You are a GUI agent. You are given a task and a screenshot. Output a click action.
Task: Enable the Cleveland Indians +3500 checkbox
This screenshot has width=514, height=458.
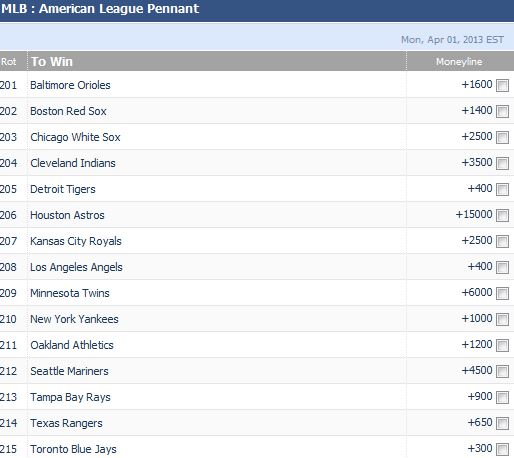[x=502, y=163]
